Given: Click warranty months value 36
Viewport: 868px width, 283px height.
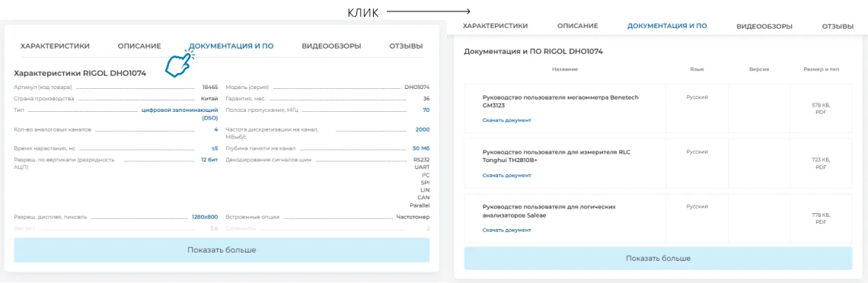Looking at the screenshot, I should [426, 98].
